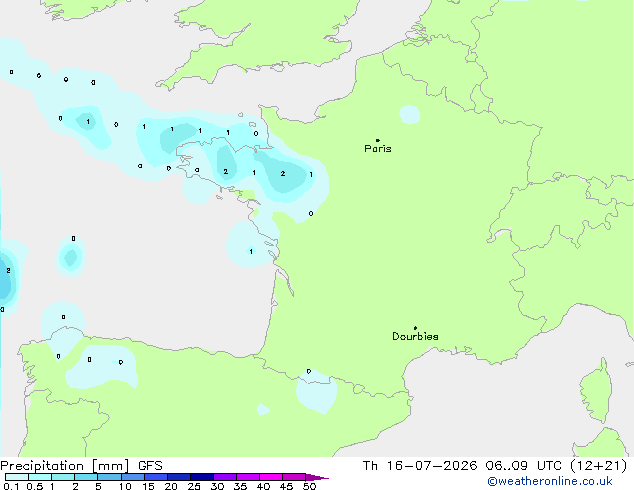Pick the 2–5 mm legend swatch
Image resolution: width=634 pixels, height=490 pixels.
[x=86, y=477]
